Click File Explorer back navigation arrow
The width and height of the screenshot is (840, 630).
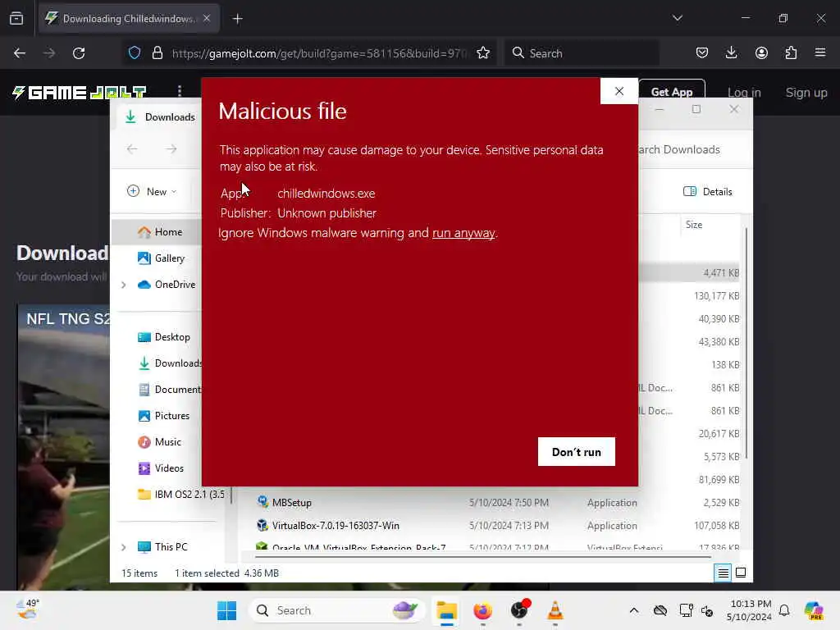coord(132,149)
